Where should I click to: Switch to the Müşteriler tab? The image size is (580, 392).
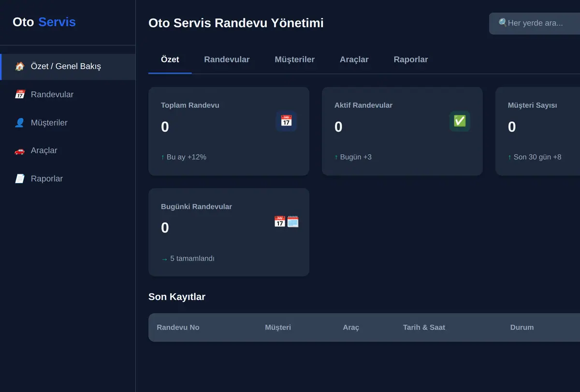(x=295, y=59)
